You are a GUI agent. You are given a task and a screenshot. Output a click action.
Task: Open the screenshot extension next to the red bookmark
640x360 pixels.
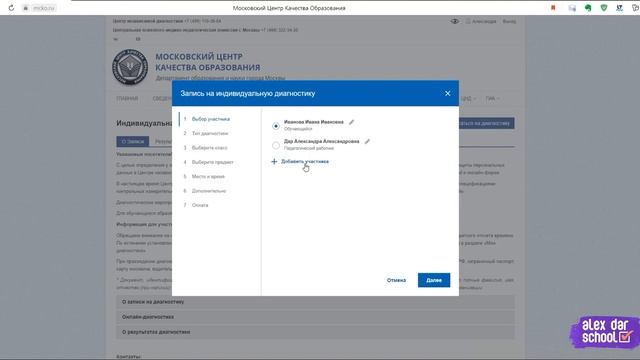click(572, 8)
